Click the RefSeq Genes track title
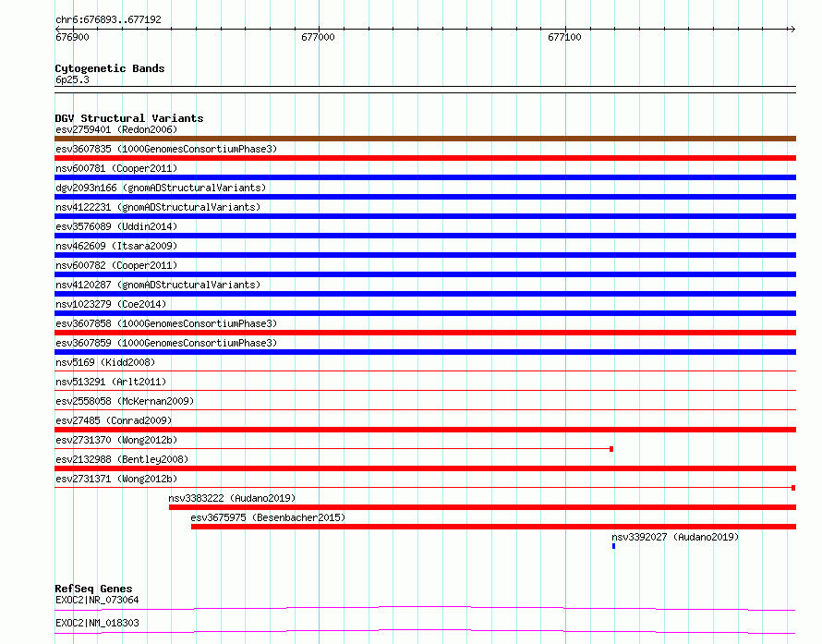The height and width of the screenshot is (644, 822). tap(93, 589)
